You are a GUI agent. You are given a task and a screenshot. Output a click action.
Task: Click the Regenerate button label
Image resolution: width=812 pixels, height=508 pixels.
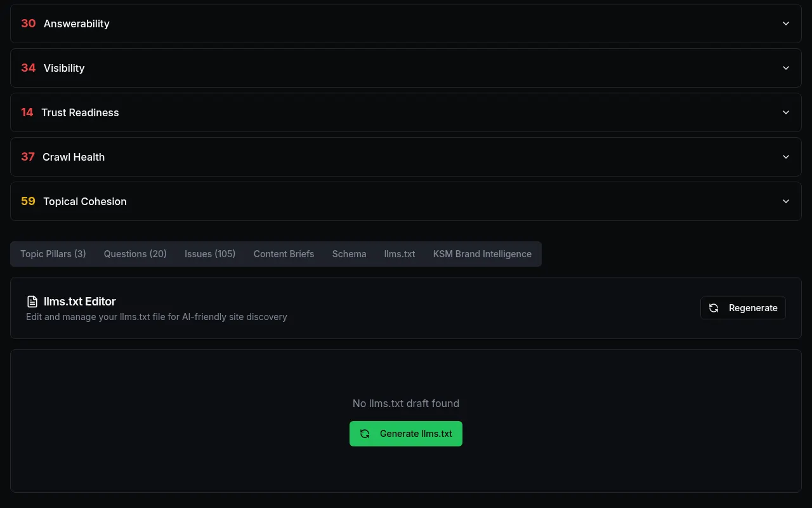tap(753, 308)
